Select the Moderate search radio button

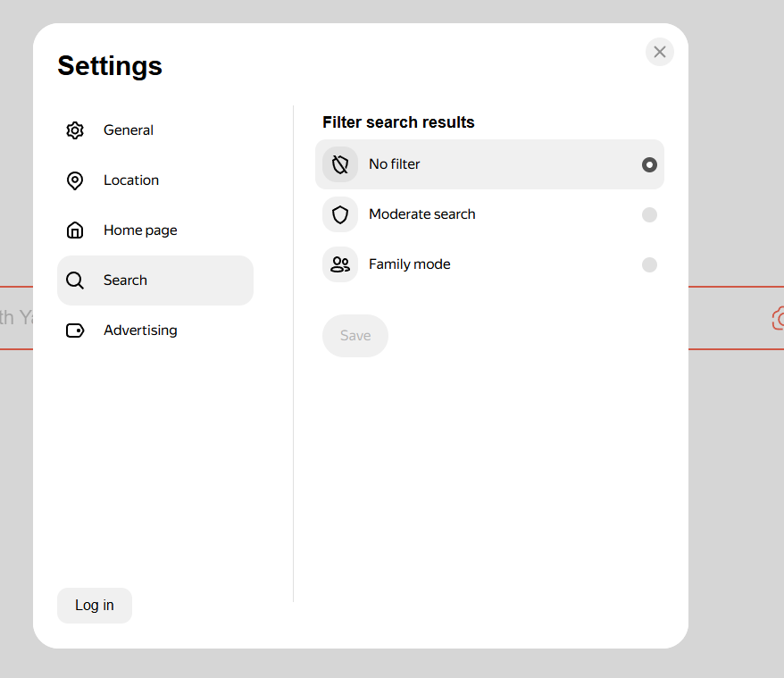pos(649,214)
